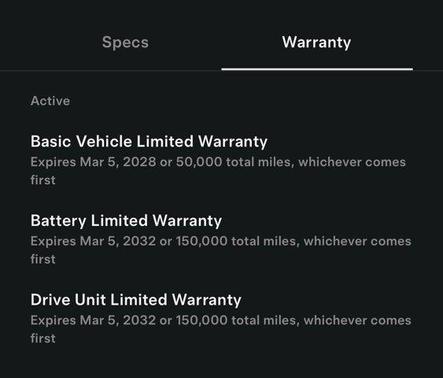The width and height of the screenshot is (443, 378).
Task: Click the white underline beneath Warranty tab
Action: click(x=317, y=69)
